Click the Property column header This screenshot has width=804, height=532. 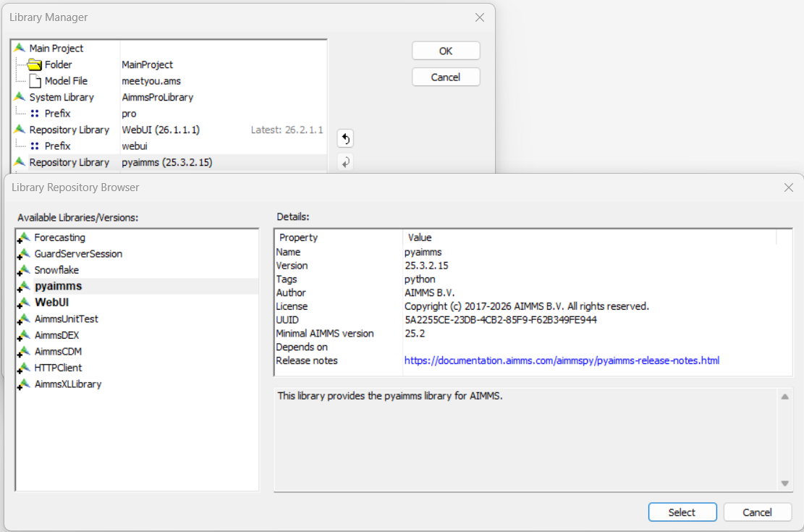(298, 237)
